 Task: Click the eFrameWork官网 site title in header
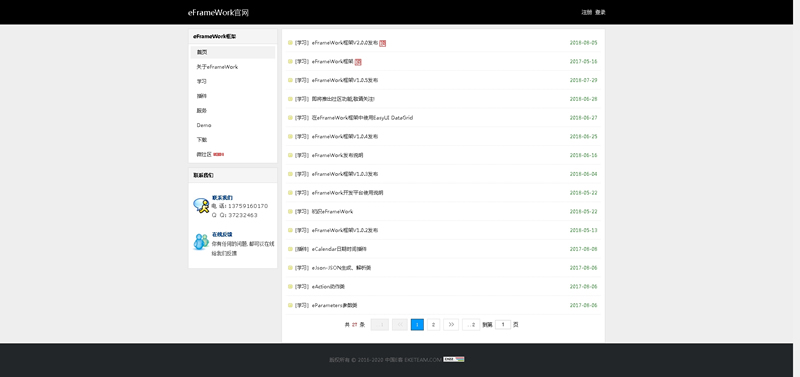(218, 13)
